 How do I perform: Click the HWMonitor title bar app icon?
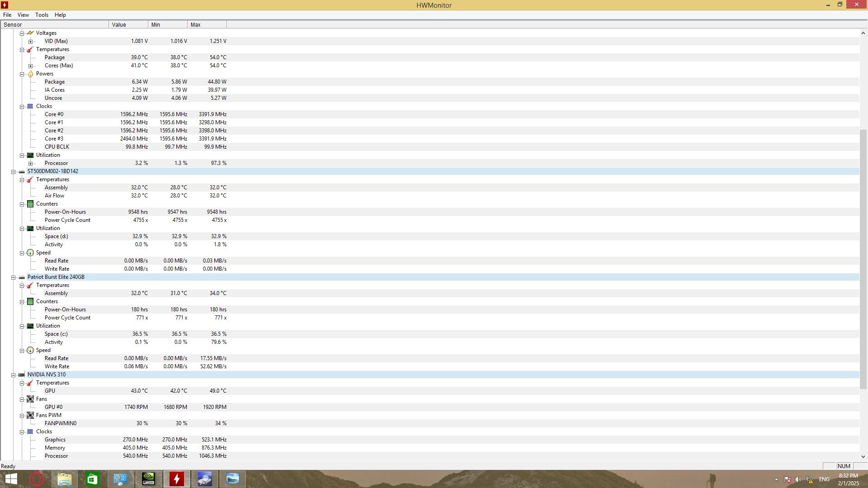[x=5, y=5]
